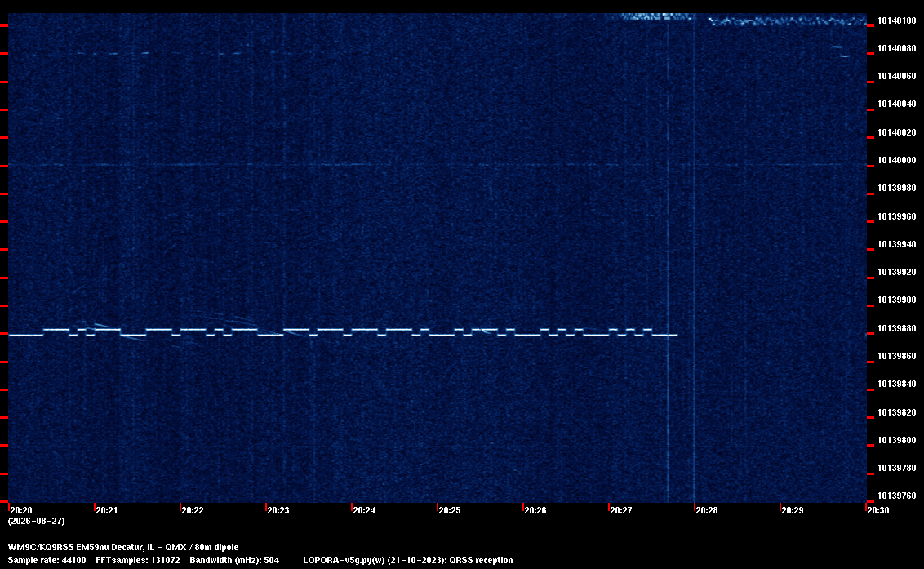924x569 pixels.
Task: Click frequency label 10140100
Action: point(897,20)
